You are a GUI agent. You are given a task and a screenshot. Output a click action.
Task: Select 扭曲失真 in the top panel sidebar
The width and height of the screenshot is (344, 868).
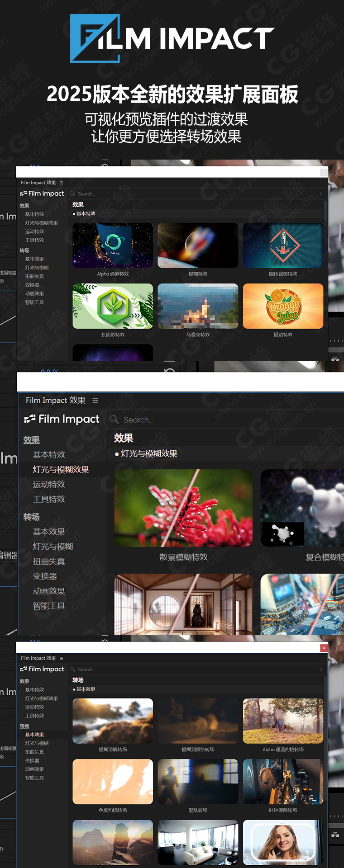point(34,276)
